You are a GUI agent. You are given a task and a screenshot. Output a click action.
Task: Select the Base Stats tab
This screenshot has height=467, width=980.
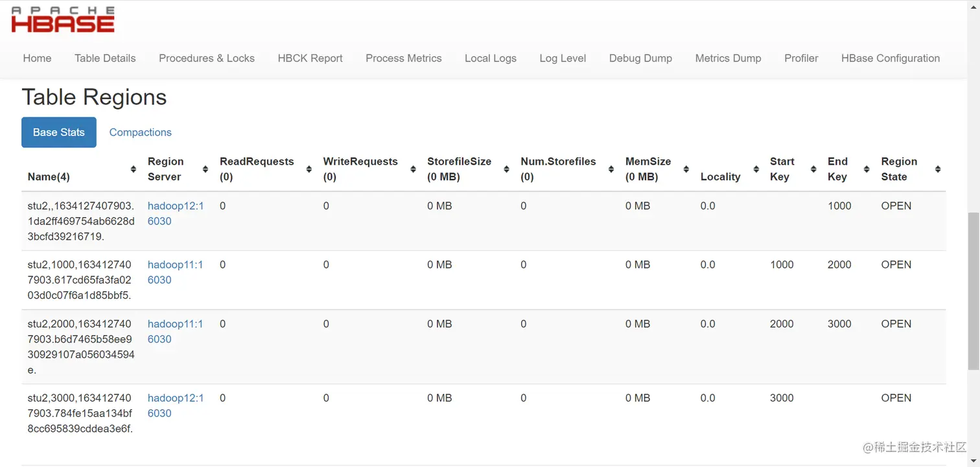pyautogui.click(x=59, y=132)
